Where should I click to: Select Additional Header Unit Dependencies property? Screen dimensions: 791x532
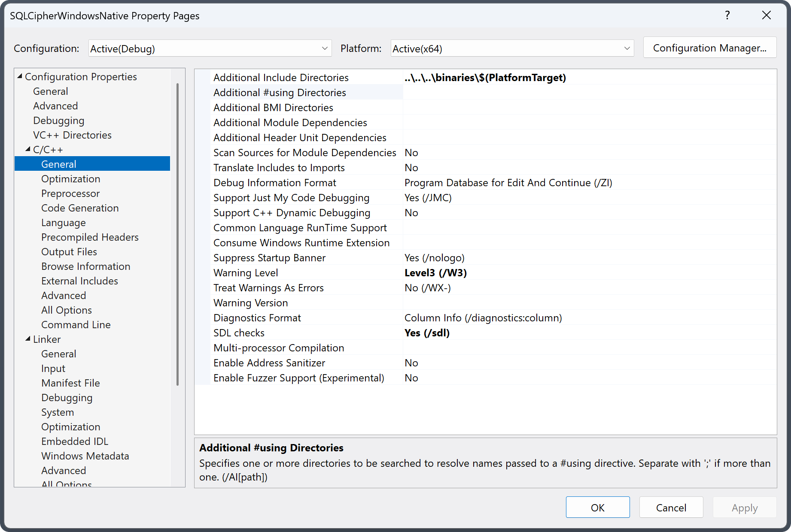(x=300, y=138)
